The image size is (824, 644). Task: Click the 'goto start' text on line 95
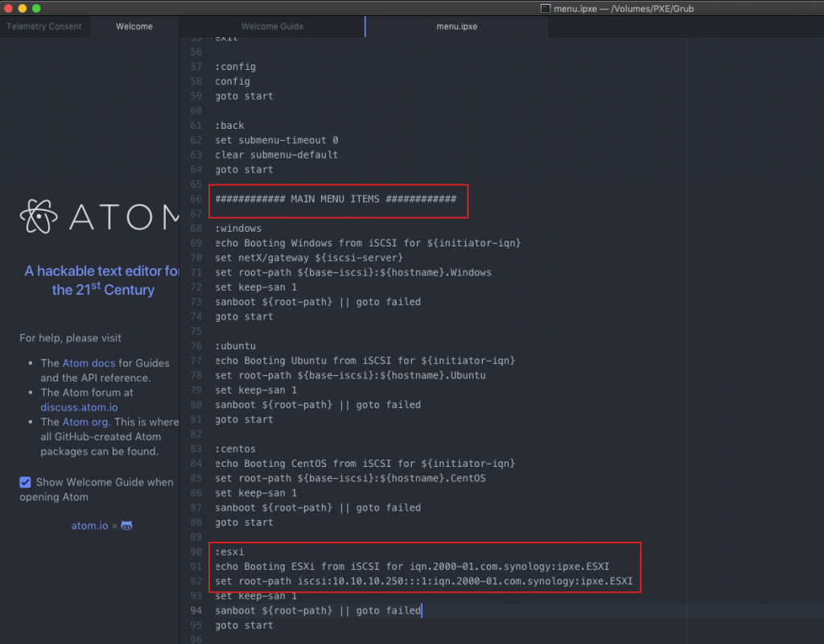coord(245,625)
